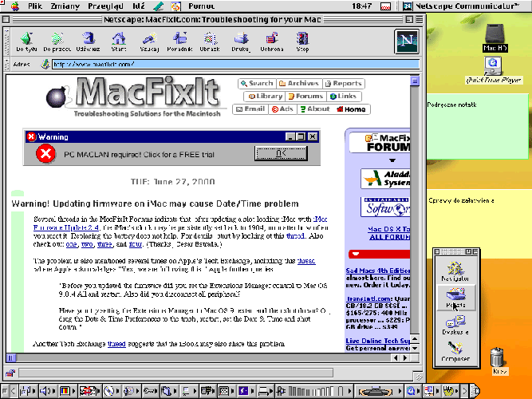This screenshot has width=532, height=399.
Task: Click the Kosz trash icon on desktop
Action: [499, 360]
